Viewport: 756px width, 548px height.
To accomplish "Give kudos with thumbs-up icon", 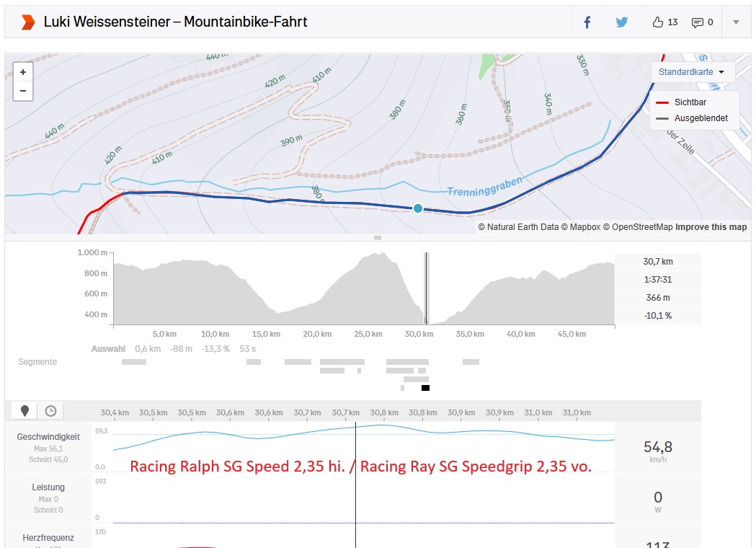I will coord(657,22).
